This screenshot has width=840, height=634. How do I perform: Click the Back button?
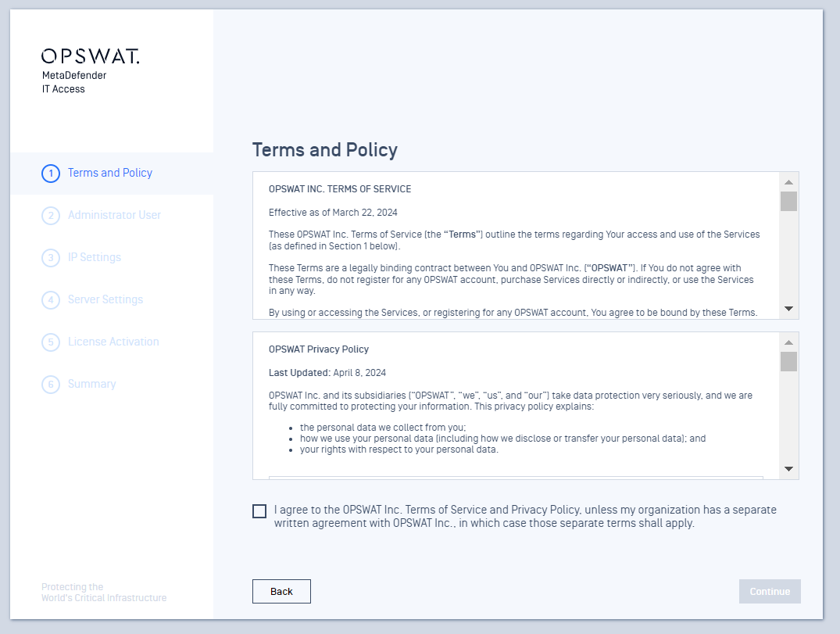(281, 591)
